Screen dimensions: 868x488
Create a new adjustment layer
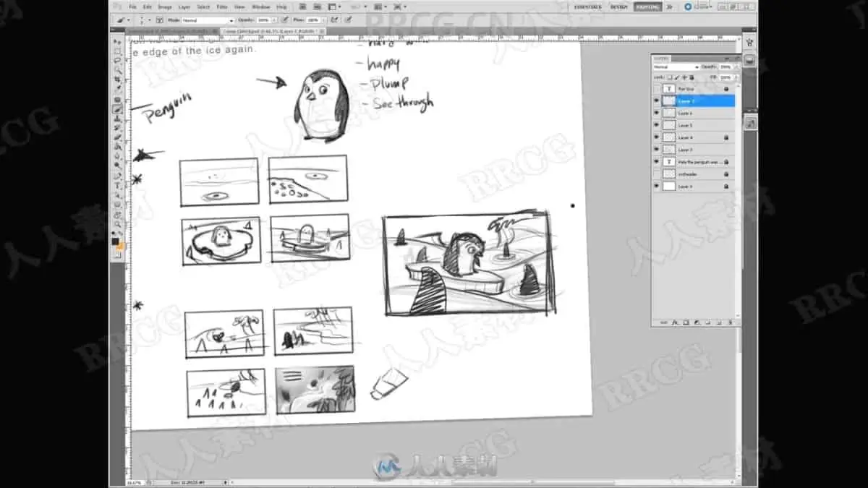click(697, 322)
